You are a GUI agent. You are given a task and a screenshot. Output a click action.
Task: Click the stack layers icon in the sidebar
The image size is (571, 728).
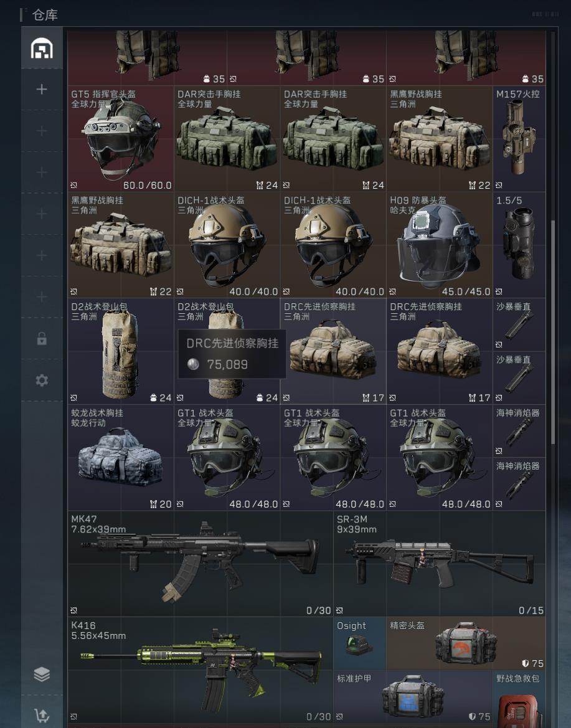(x=42, y=674)
